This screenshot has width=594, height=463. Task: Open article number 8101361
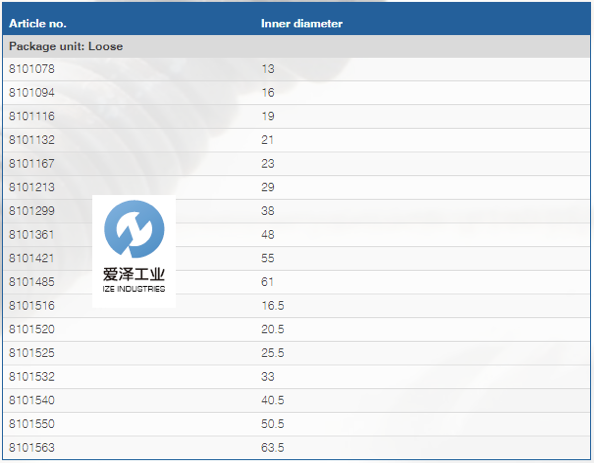[32, 235]
